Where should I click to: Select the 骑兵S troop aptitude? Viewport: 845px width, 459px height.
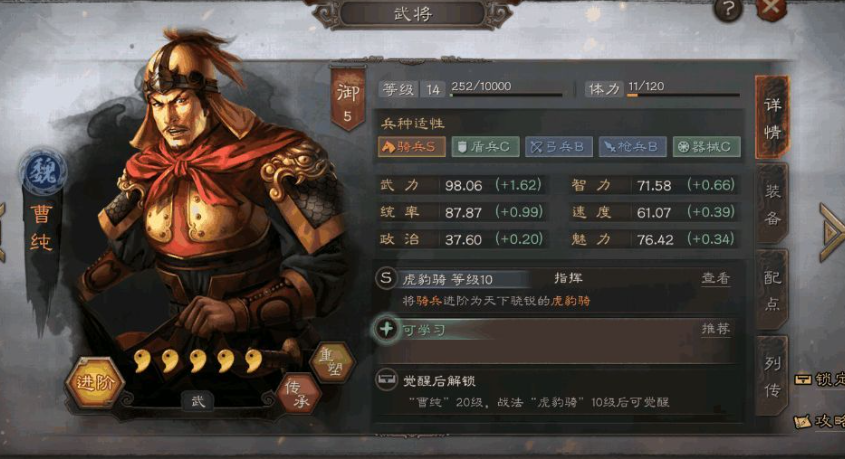tap(412, 147)
